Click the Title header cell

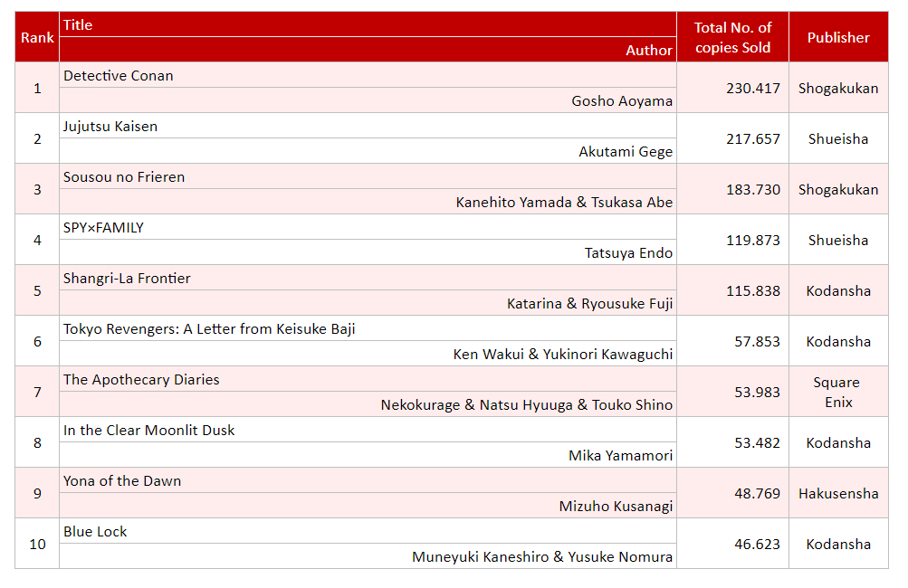pyautogui.click(x=368, y=25)
